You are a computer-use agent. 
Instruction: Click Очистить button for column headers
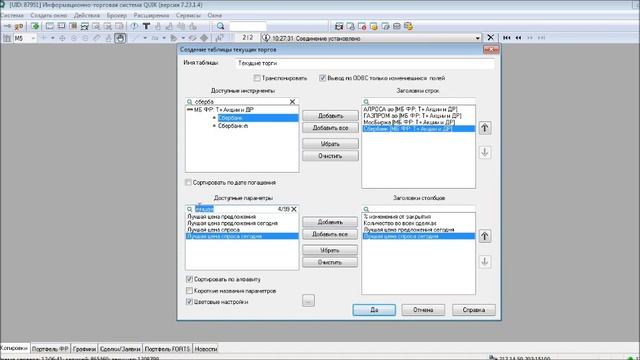tap(330, 262)
